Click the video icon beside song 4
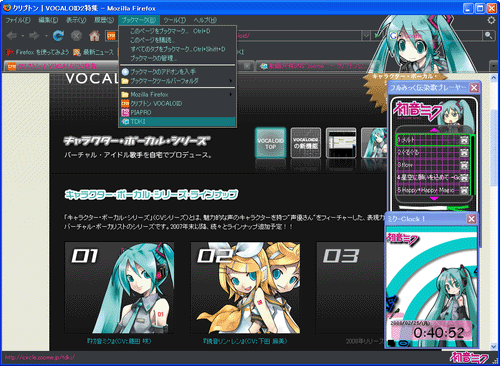500x366 pixels. 464,178
